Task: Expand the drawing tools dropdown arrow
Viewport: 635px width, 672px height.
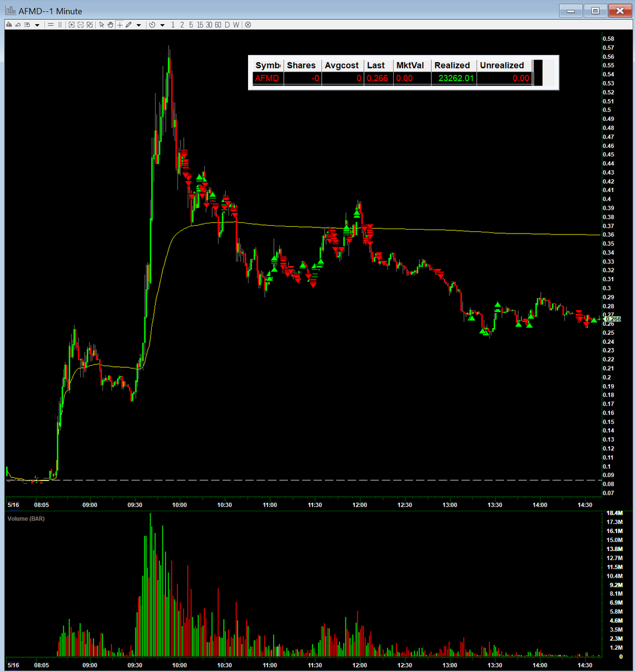Action: (x=138, y=25)
